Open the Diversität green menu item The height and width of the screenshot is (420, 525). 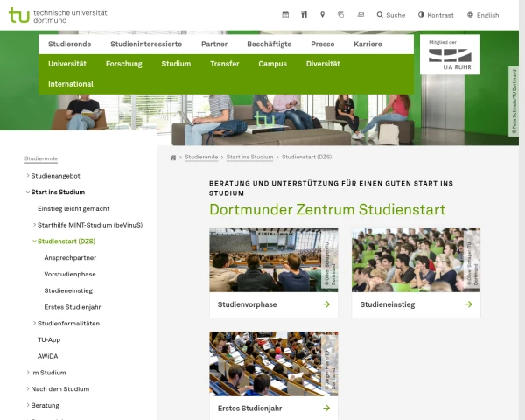(323, 64)
